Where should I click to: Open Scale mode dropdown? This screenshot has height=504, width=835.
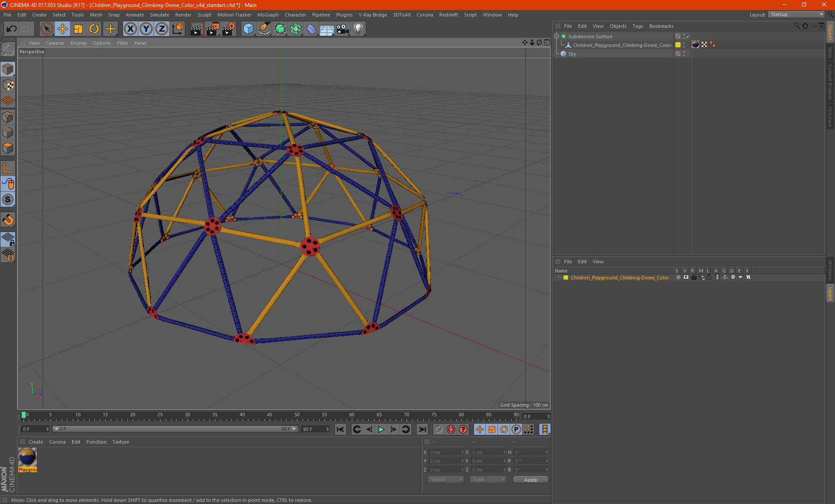pyautogui.click(x=488, y=479)
